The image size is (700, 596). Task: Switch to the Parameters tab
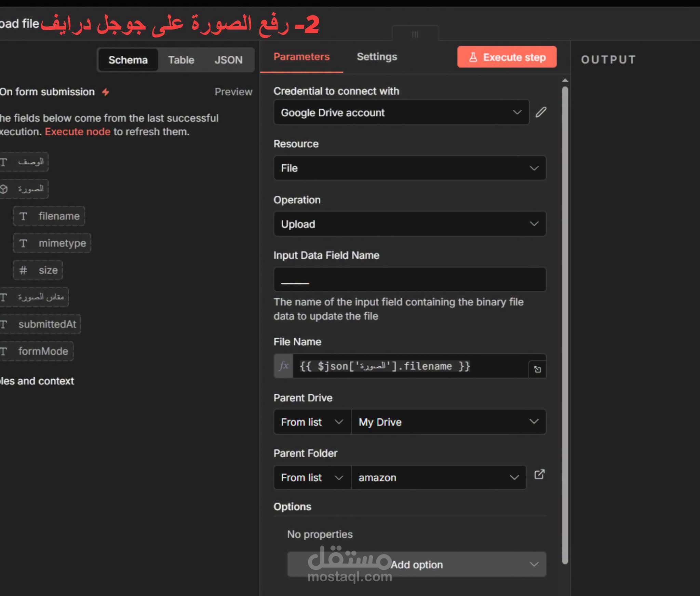pyautogui.click(x=301, y=57)
